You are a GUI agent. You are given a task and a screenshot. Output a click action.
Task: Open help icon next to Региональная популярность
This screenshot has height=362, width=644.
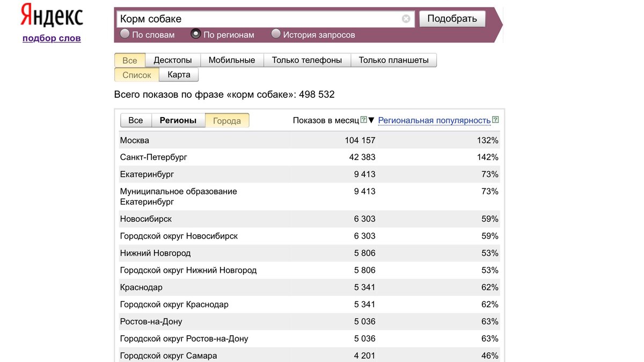point(495,120)
